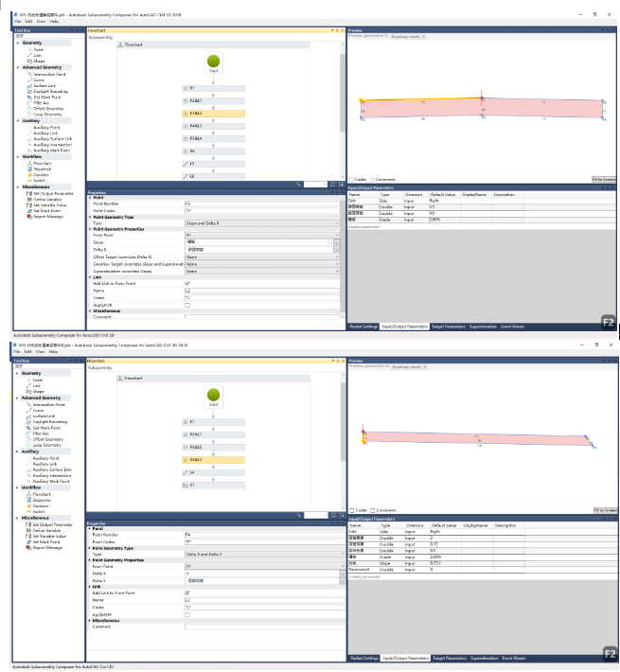Pick the Decision tool in top window
The height and width of the screenshot is (672, 620).
click(41, 175)
